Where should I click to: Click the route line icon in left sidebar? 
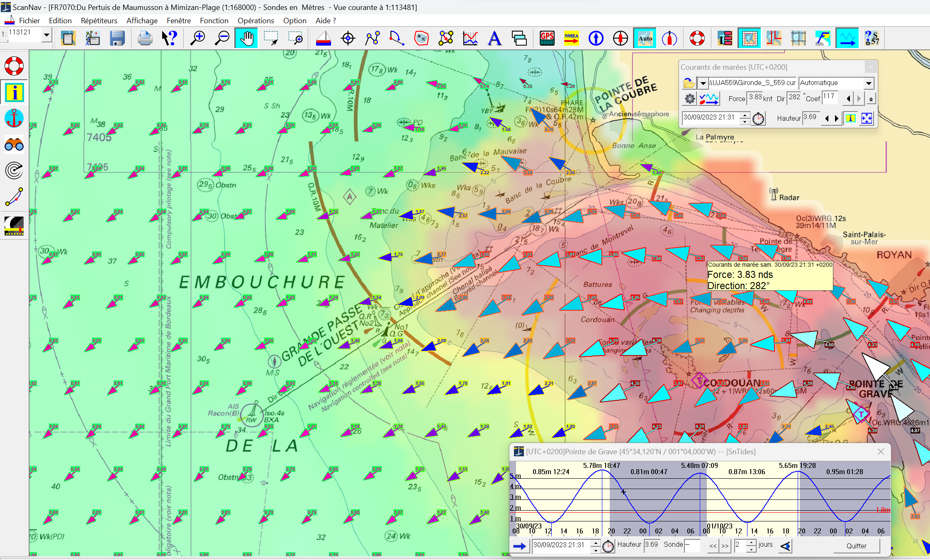[x=14, y=197]
